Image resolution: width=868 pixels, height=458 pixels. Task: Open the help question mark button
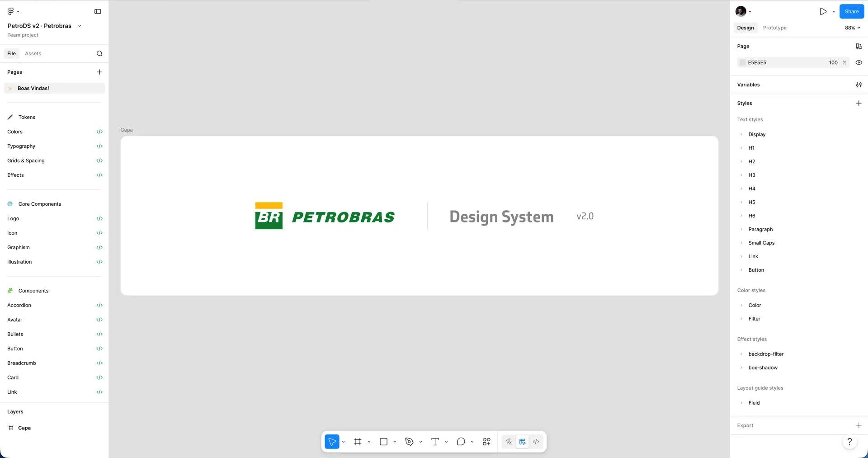[x=849, y=442]
